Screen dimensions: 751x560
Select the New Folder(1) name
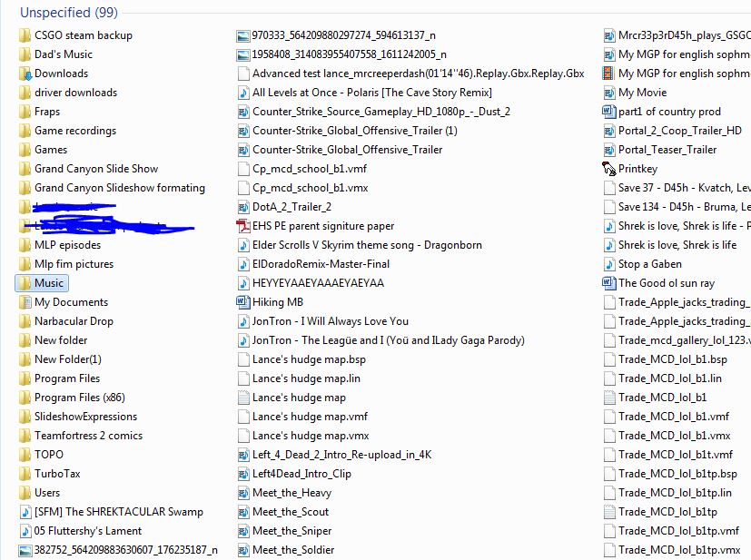tap(68, 359)
